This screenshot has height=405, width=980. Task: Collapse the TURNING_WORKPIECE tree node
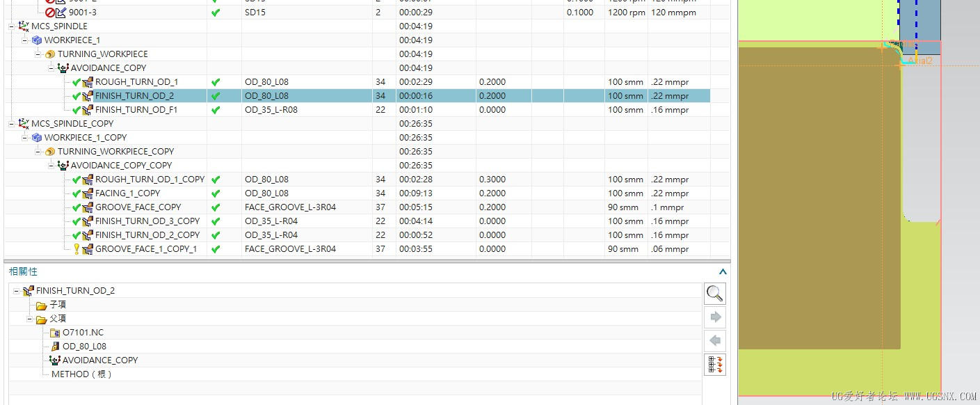click(38, 54)
